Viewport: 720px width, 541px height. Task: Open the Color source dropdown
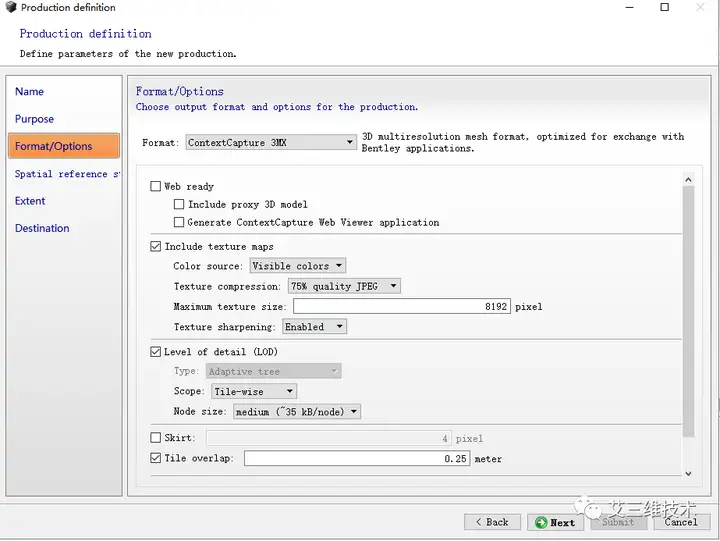[298, 266]
